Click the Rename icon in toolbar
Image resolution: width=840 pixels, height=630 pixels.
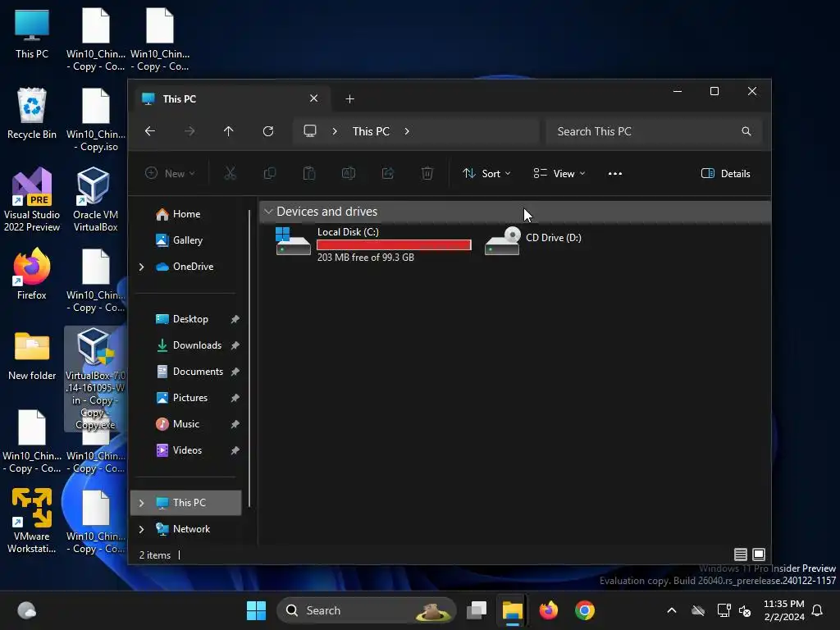348,174
